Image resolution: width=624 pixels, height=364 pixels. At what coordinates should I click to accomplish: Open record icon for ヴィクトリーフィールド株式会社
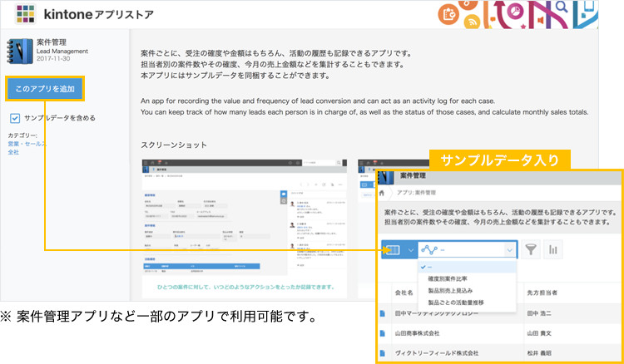383,352
